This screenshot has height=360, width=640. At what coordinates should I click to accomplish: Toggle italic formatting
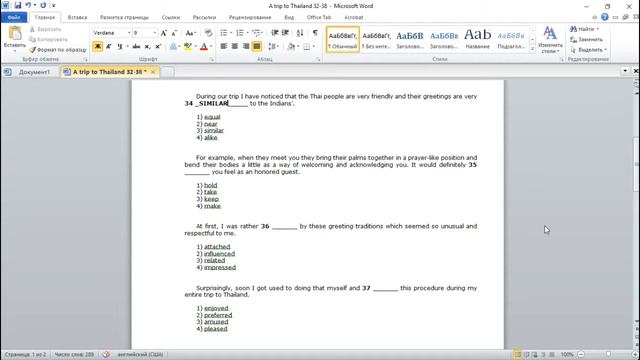pos(109,47)
